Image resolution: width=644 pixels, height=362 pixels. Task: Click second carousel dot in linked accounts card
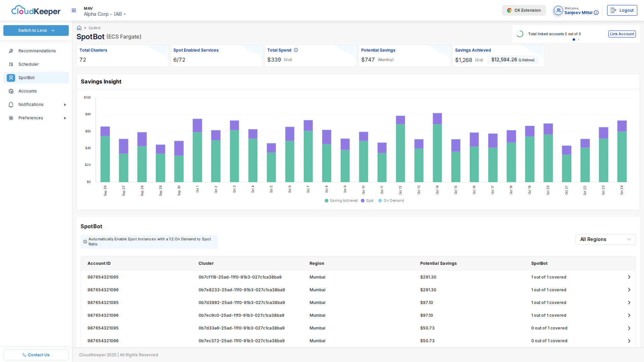coord(579,40)
